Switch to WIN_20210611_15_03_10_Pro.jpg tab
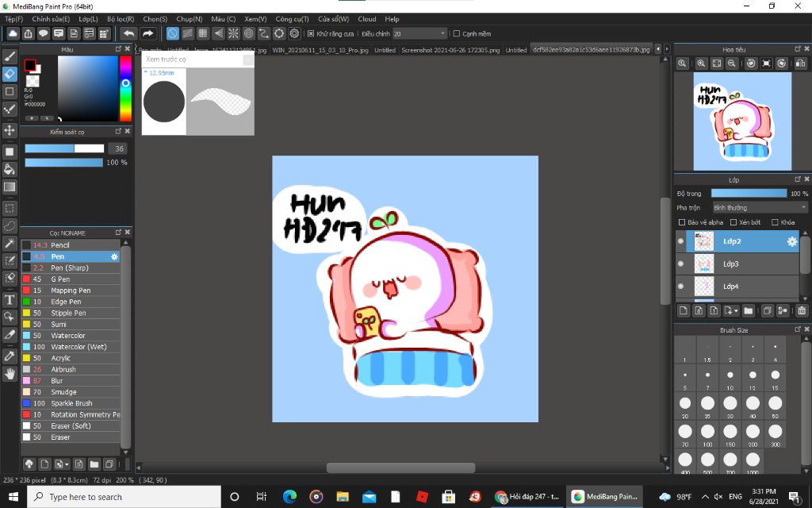The image size is (812, 508). click(x=320, y=50)
